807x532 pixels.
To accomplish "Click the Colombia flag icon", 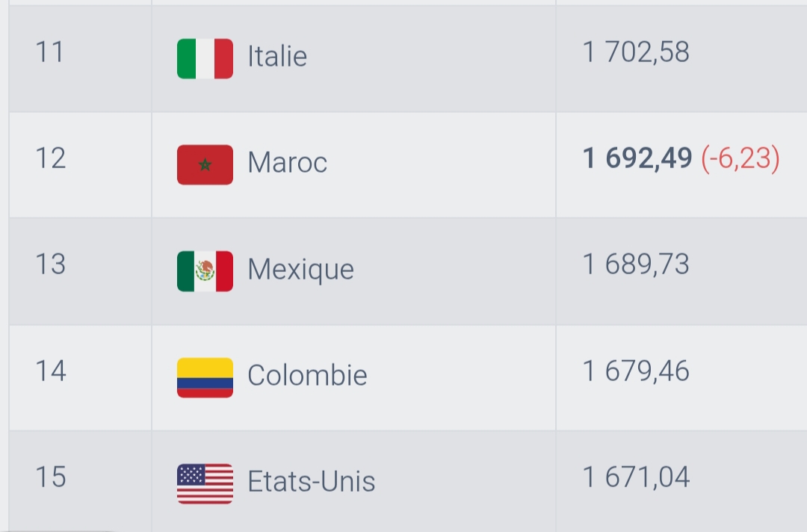I will [x=205, y=377].
